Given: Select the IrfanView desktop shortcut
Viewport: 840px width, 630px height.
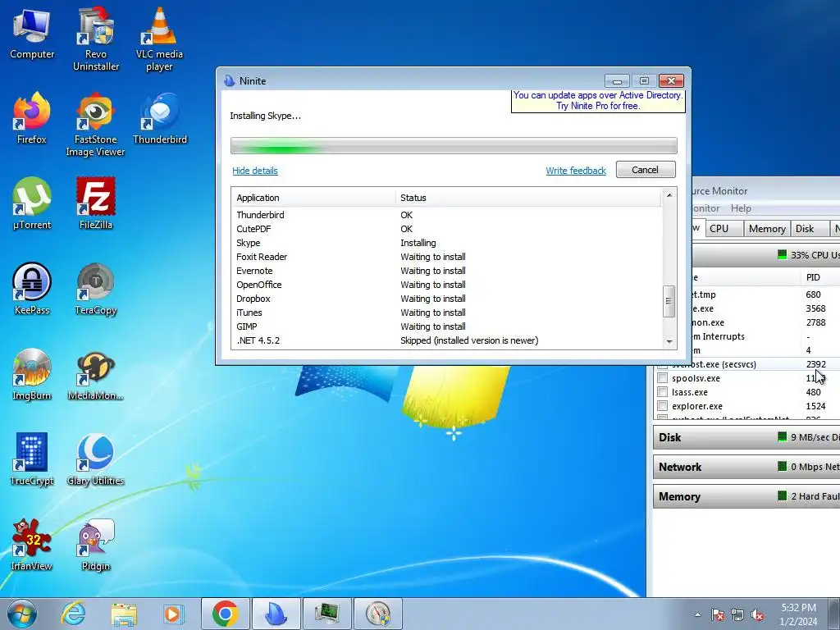Looking at the screenshot, I should (x=32, y=546).
